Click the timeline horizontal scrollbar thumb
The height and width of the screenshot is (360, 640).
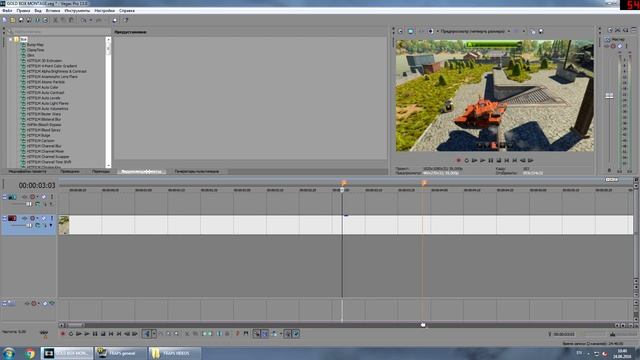tap(76, 325)
